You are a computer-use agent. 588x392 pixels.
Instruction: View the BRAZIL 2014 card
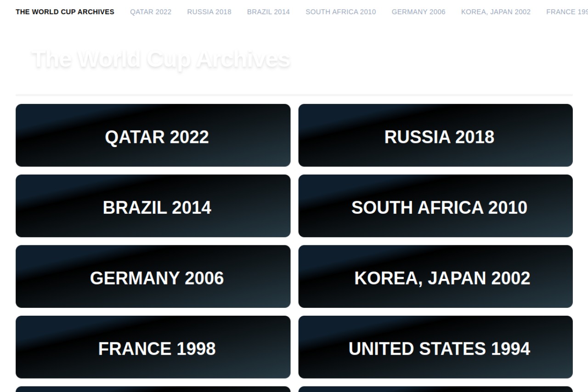coord(153,206)
